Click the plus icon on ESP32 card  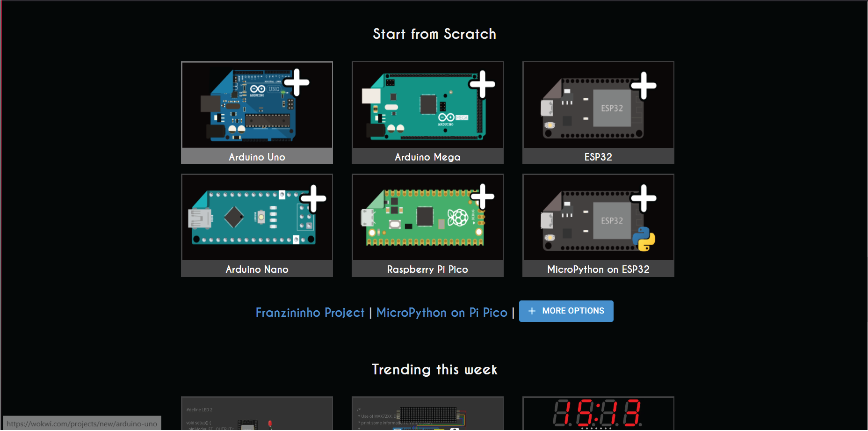point(644,85)
